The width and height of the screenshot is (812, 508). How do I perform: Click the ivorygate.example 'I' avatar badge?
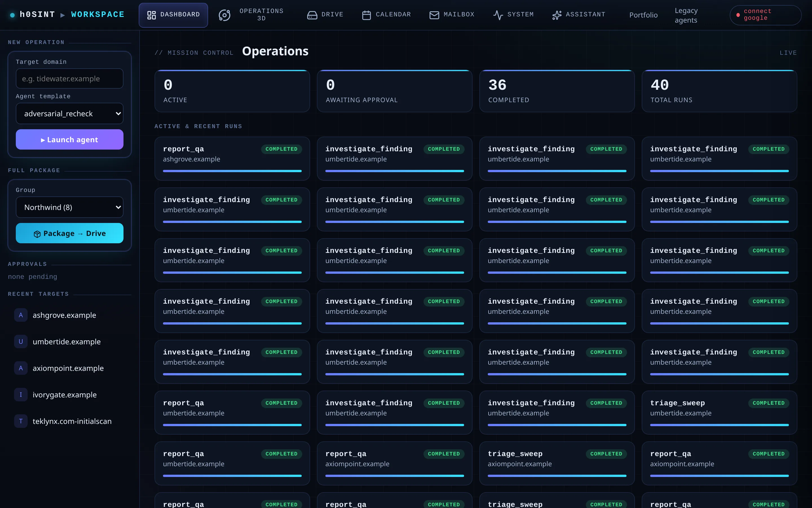point(21,395)
